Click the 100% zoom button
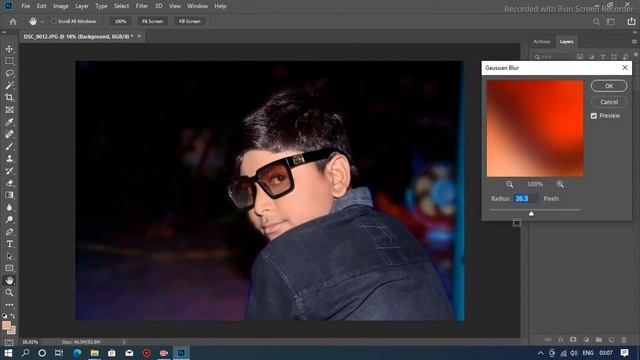The height and width of the screenshot is (360, 640). click(x=120, y=21)
